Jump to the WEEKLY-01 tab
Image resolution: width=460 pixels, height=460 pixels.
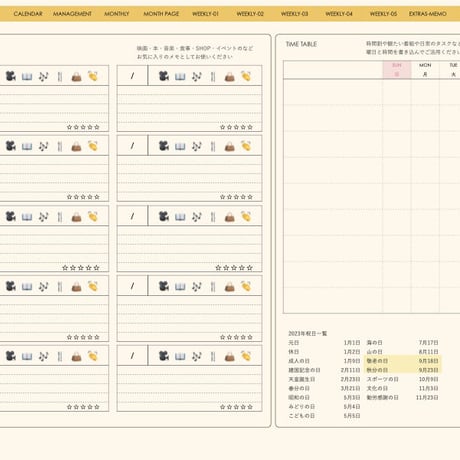pos(205,14)
